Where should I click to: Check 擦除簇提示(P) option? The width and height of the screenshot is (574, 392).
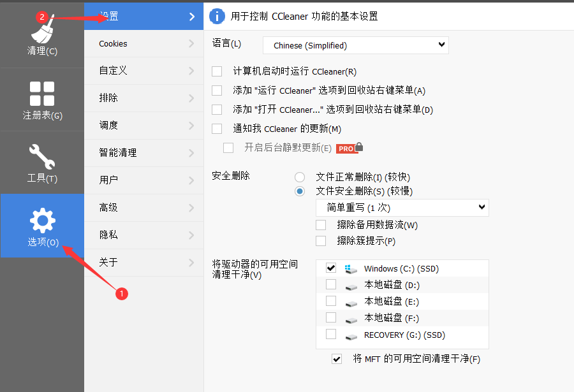[321, 241]
